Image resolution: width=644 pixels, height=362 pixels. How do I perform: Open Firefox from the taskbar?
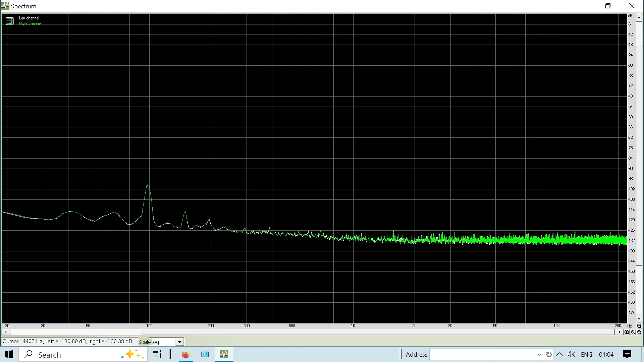point(185,354)
